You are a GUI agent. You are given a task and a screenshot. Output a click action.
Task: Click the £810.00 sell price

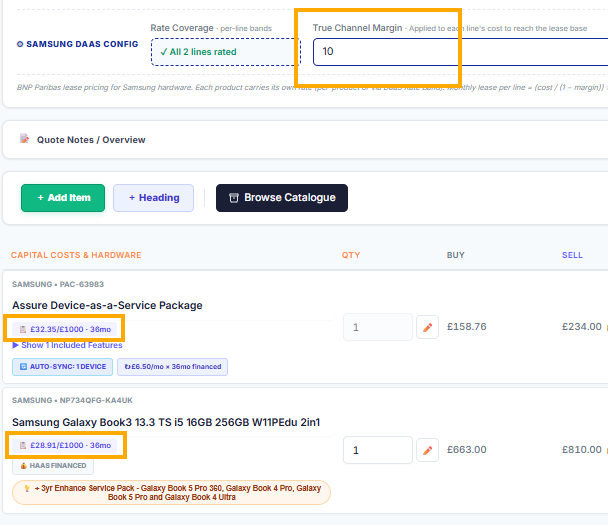pyautogui.click(x=582, y=450)
